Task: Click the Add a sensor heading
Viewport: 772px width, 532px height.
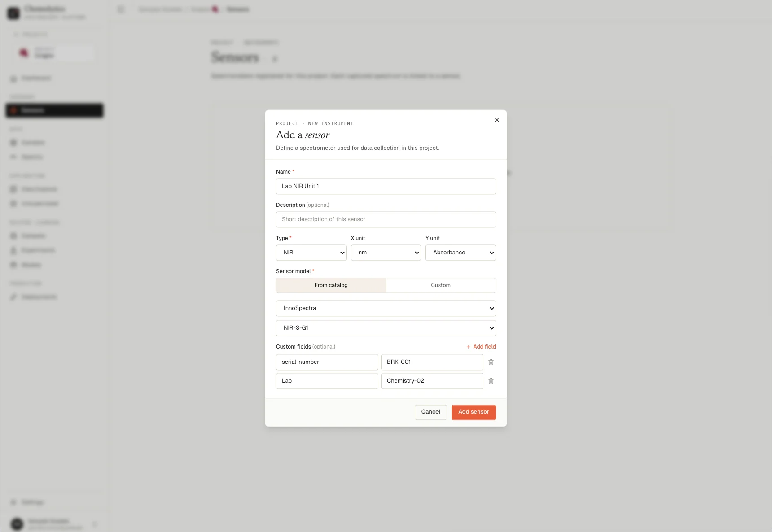Action: (x=303, y=135)
